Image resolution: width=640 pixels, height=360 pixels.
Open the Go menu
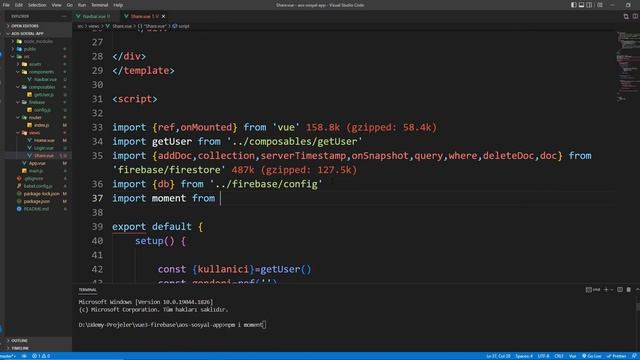coord(69,5)
